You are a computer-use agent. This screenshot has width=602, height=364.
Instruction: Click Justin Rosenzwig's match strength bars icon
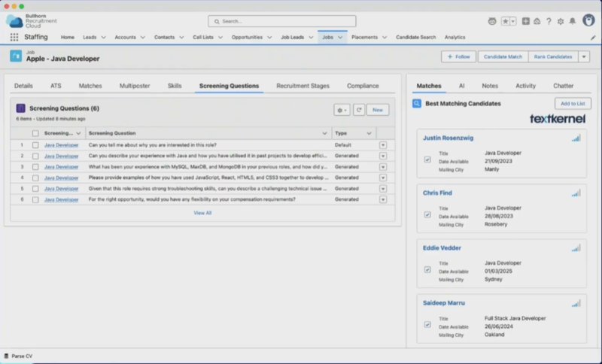point(576,138)
